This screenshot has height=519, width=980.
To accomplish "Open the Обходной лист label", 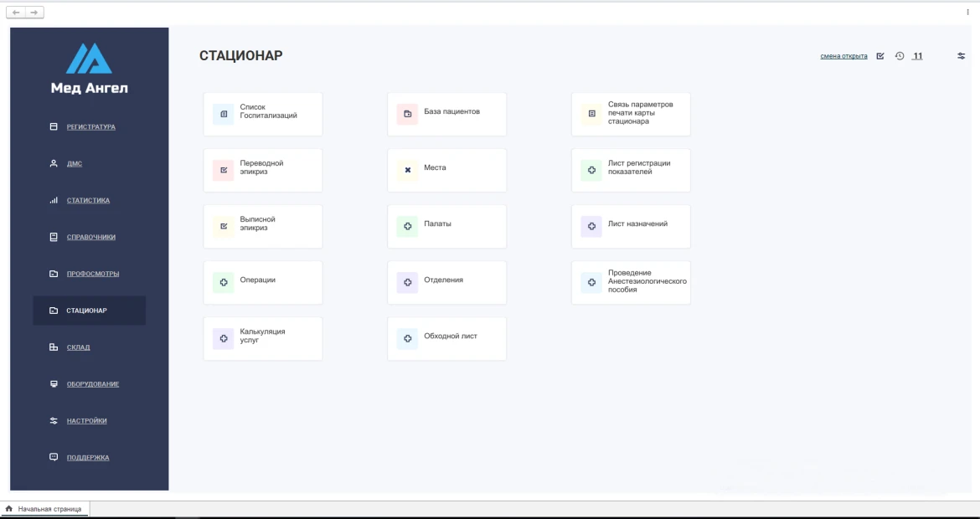I will [451, 336].
